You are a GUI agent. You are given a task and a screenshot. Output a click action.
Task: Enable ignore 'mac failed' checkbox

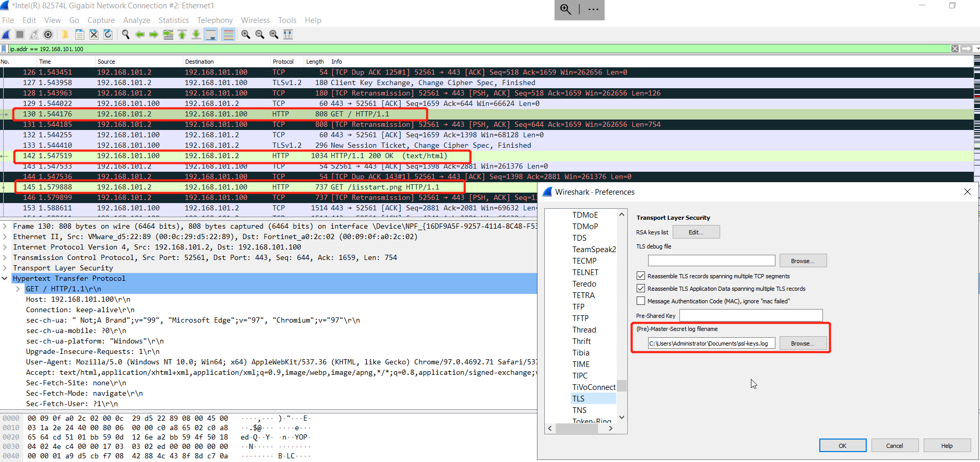tap(641, 301)
